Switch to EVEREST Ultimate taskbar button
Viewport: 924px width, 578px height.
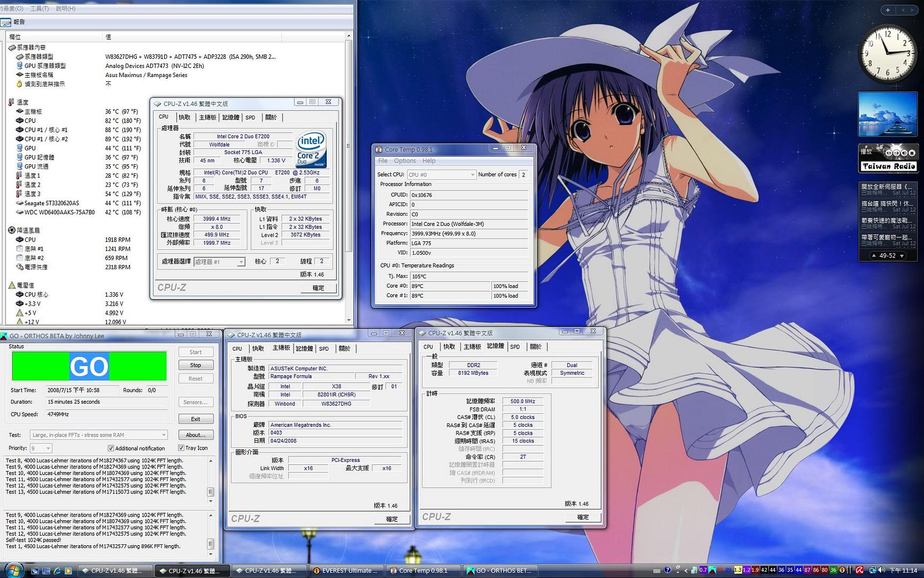click(347, 571)
